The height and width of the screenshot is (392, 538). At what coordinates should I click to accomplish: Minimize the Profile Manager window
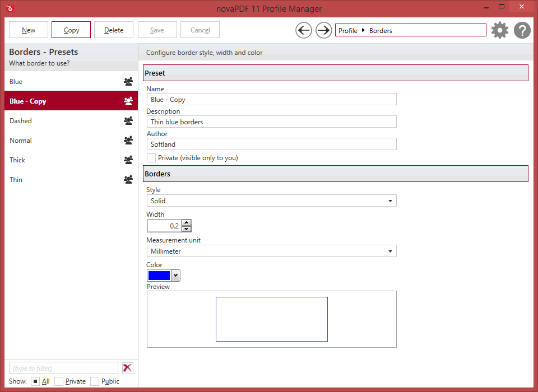pos(486,7)
